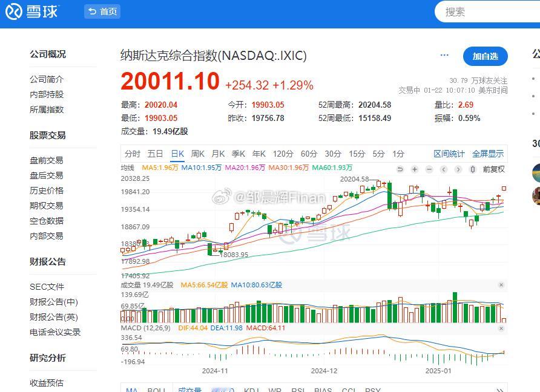Open 区间统计 range statistics
The width and height of the screenshot is (540, 392).
pos(449,154)
